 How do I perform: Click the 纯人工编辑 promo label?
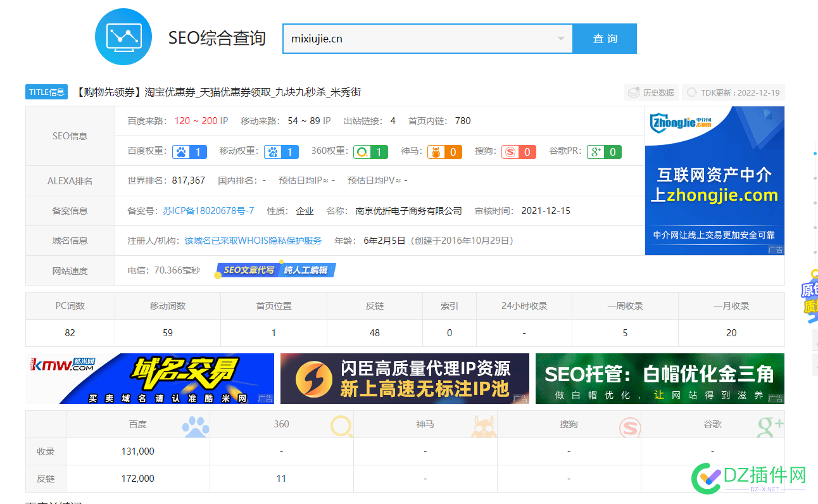click(x=306, y=270)
